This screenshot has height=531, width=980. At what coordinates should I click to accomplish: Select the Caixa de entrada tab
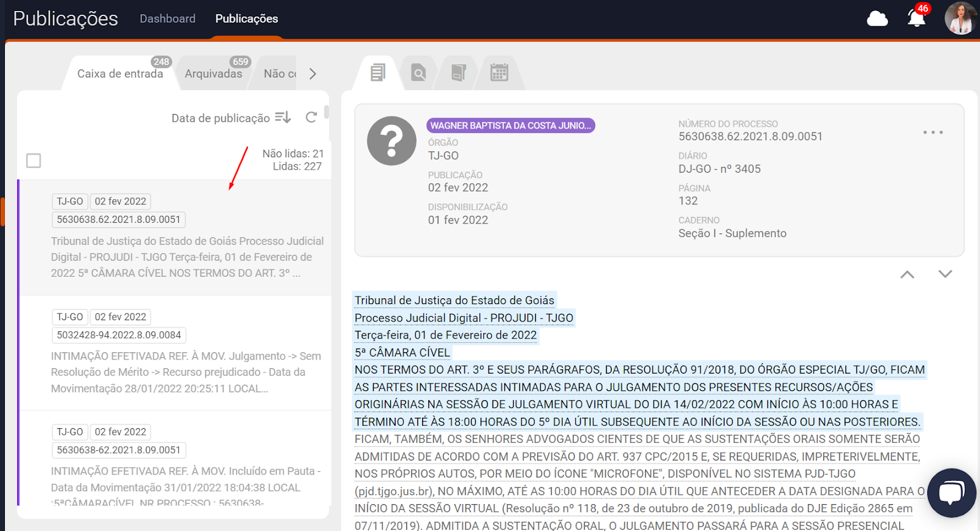coord(120,73)
